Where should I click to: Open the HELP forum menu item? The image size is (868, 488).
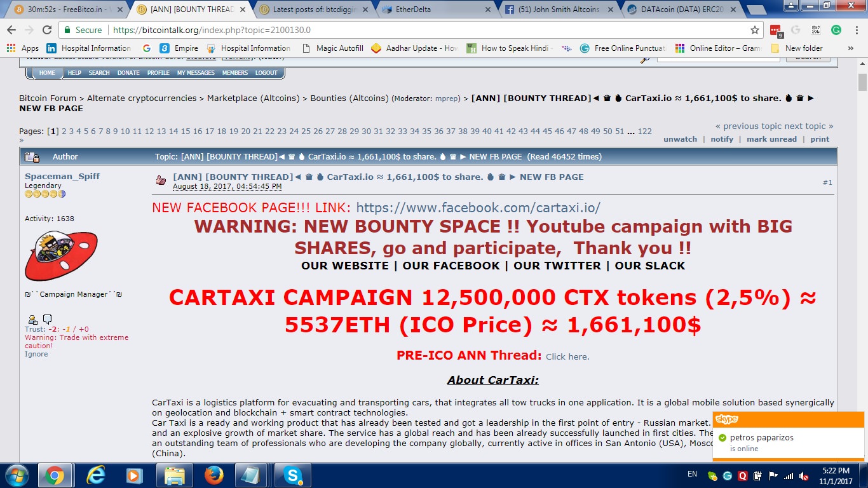coord(74,73)
